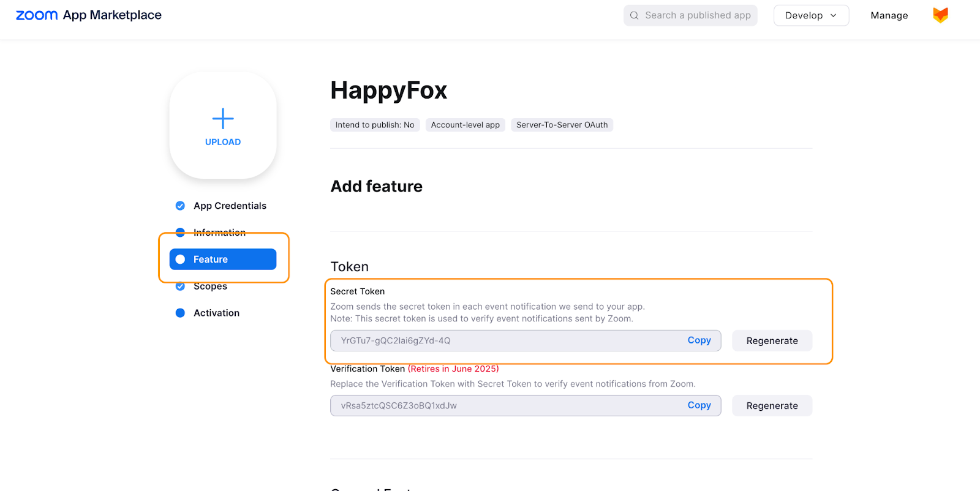The height and width of the screenshot is (491, 980).
Task: Open the Manage page
Action: [x=889, y=15]
